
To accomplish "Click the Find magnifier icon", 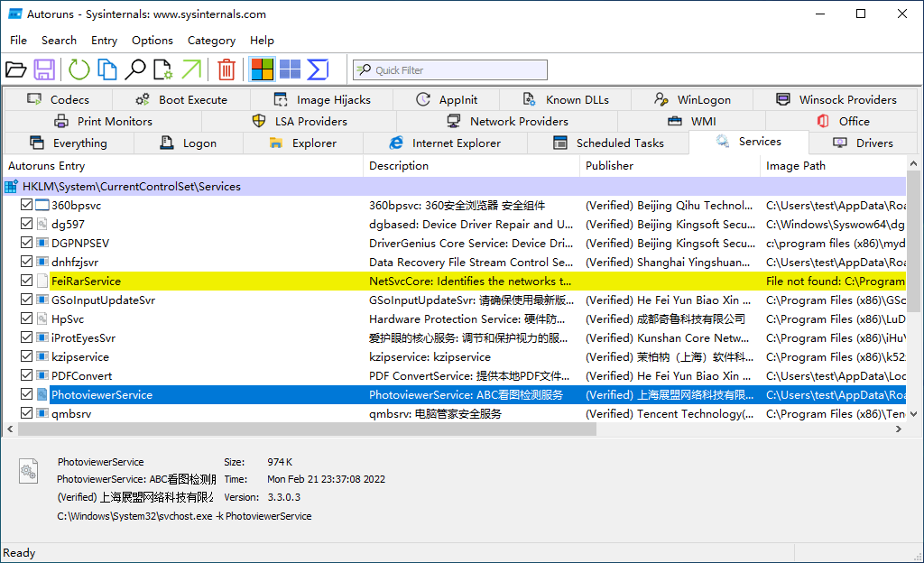I will tap(135, 69).
